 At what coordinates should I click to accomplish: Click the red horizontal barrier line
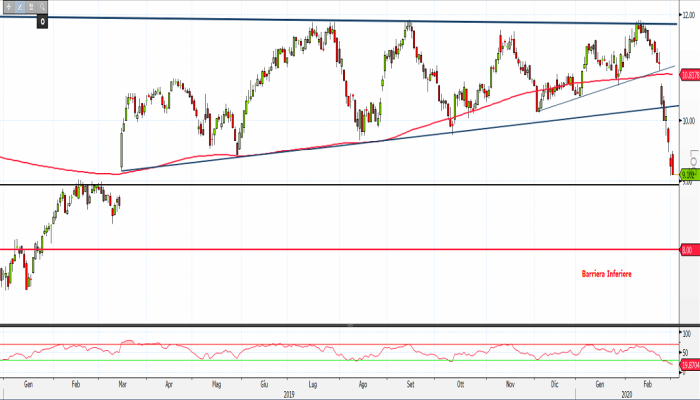pos(300,249)
